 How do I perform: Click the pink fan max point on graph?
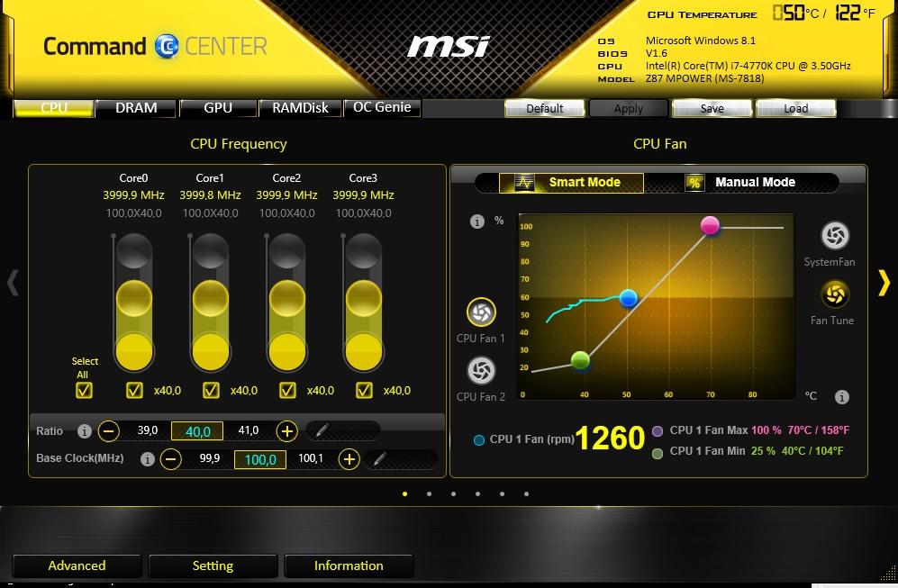point(710,226)
